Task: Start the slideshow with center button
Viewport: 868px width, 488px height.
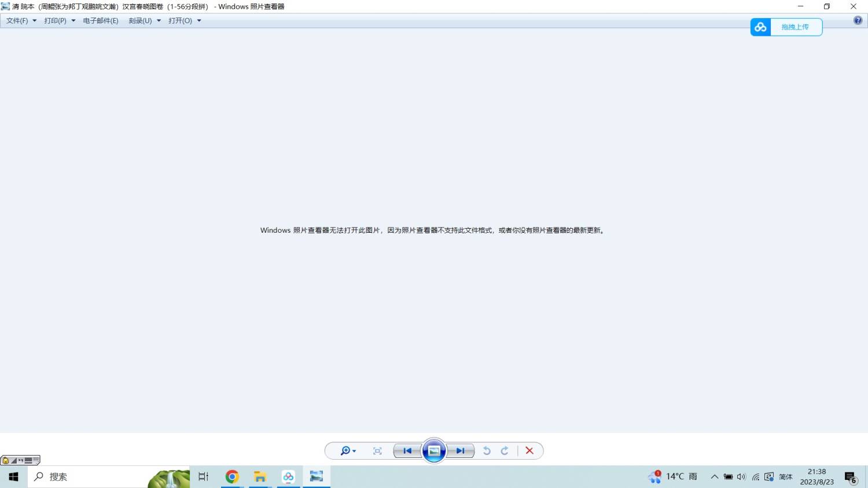Action: point(434,451)
